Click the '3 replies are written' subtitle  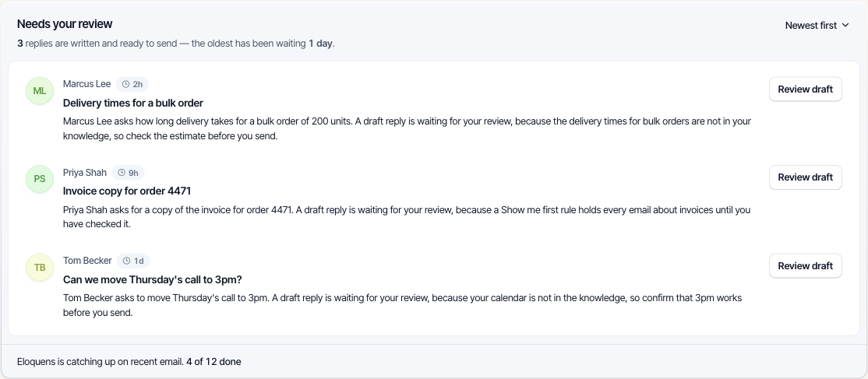point(175,43)
